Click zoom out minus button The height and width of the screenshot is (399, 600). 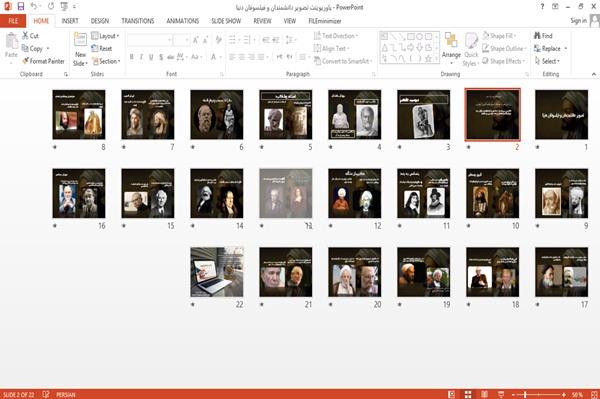(514, 394)
